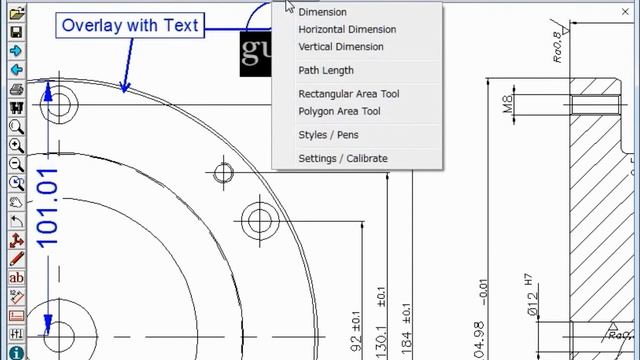The height and width of the screenshot is (360, 640).
Task: Print the drawing with the printer icon
Action: click(16, 89)
